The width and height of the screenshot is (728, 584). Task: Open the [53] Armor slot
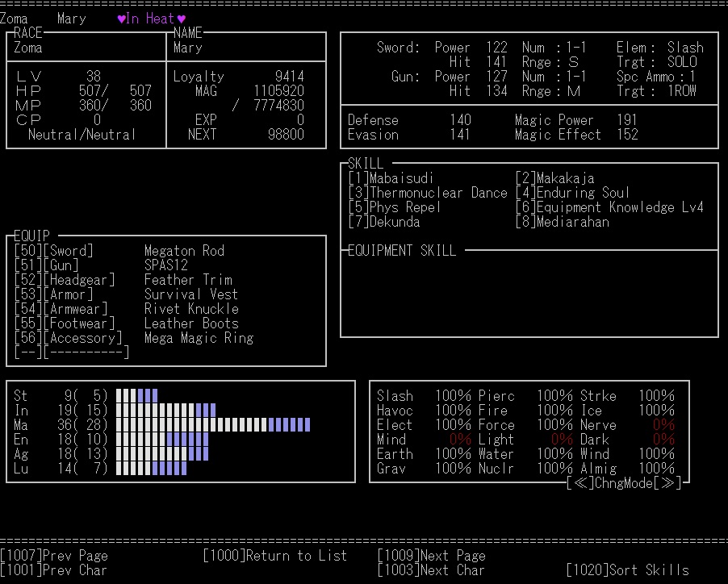54,294
